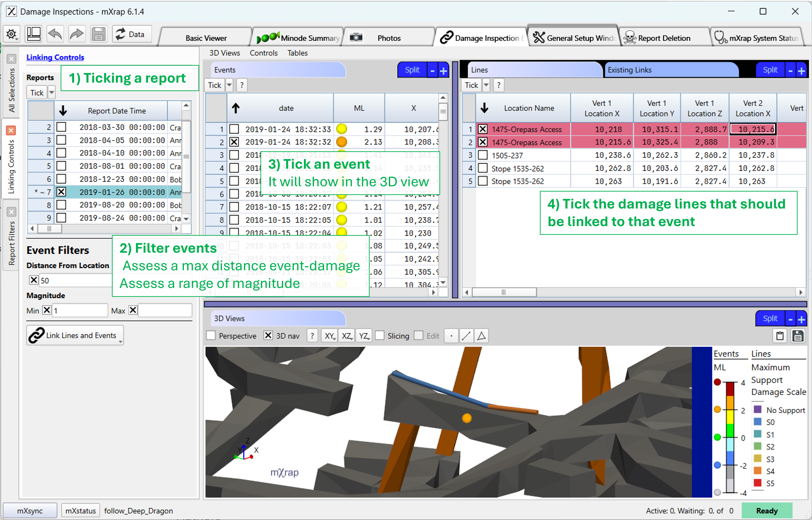Open the 3D Views menu
This screenshot has height=520, width=812.
pyautogui.click(x=225, y=53)
